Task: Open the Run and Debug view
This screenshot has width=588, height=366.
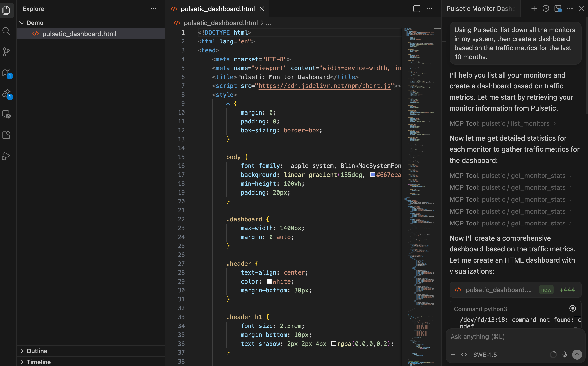Action: (7, 156)
